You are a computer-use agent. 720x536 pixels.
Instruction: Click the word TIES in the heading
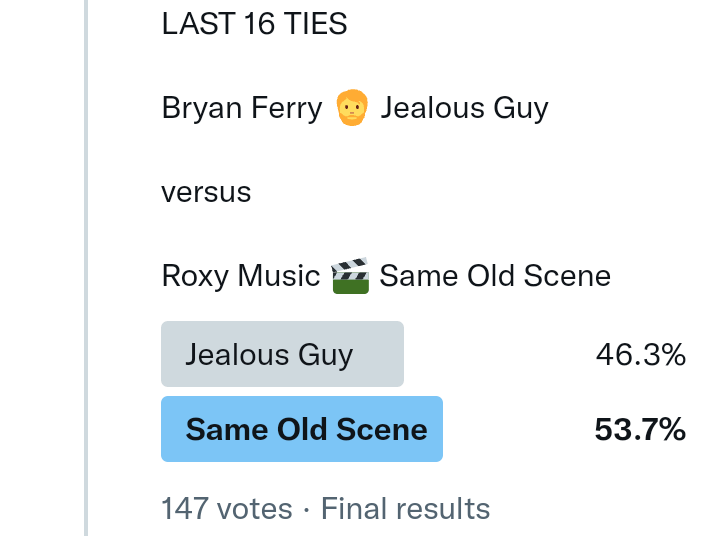[316, 23]
